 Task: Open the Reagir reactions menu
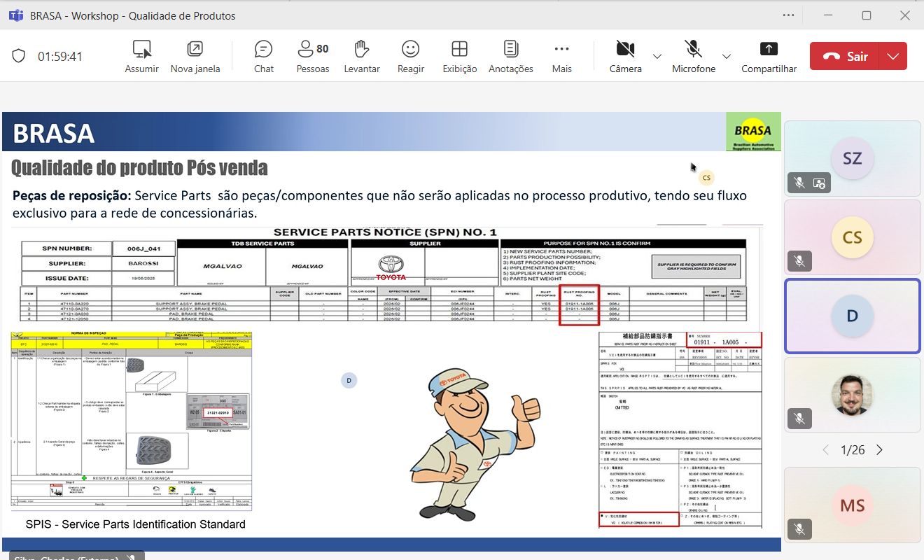[x=410, y=57]
